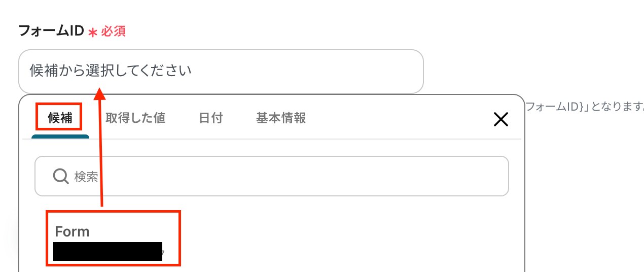This screenshot has width=644, height=272.
Task: Click the red asterisk beside フォームID
Action: (x=92, y=33)
